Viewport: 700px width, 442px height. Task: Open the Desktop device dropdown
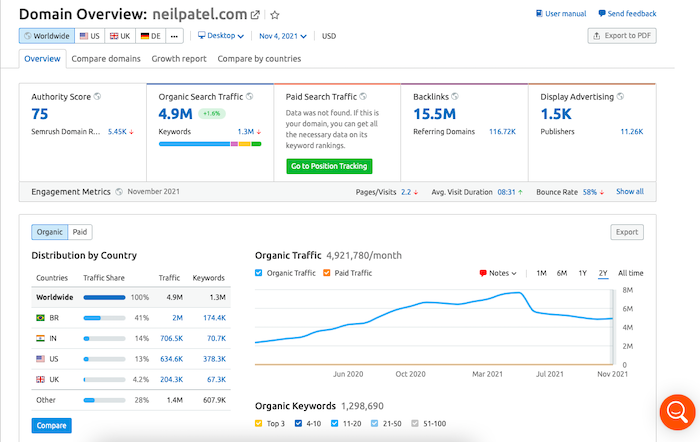click(221, 35)
